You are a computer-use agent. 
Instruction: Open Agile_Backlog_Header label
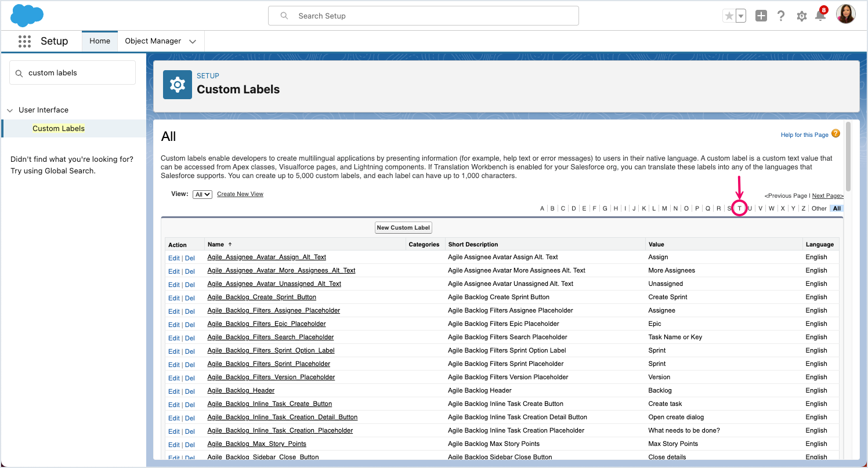241,390
